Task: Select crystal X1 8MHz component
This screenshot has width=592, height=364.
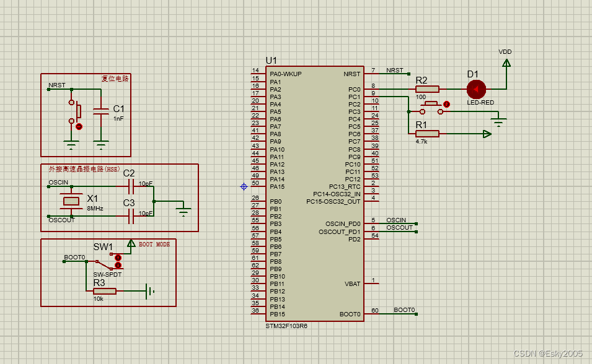Action: coord(71,201)
